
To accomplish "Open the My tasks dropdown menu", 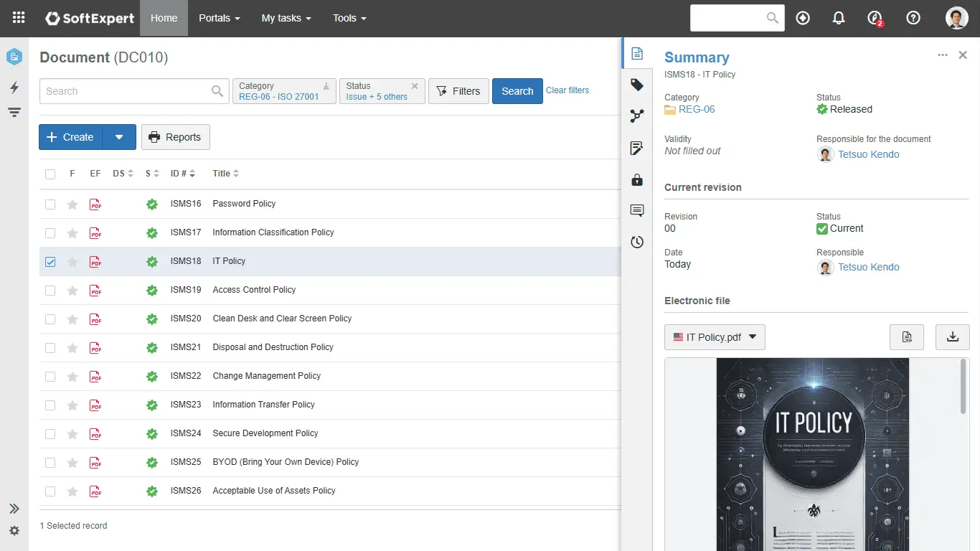I will [x=286, y=18].
